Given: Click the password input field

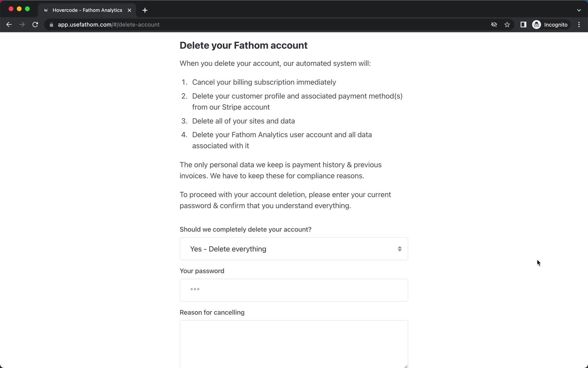Looking at the screenshot, I should pos(294,290).
